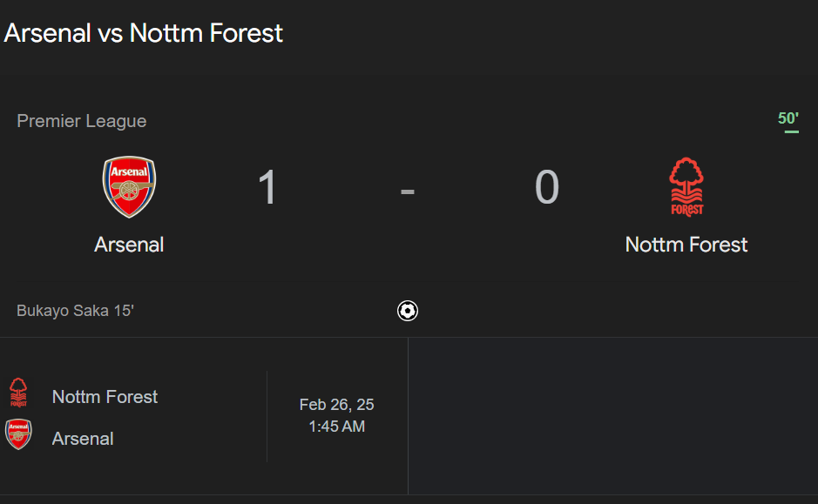Click the empty card right of fixture
The width and height of the screenshot is (818, 504).
[x=613, y=416]
